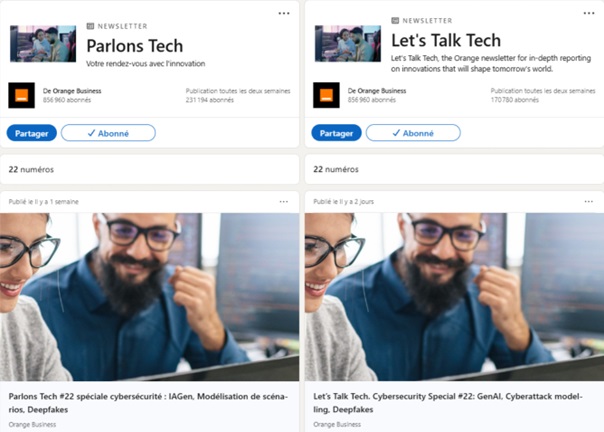Toggle Abonné subscription for Parlons Tech
The height and width of the screenshot is (432, 604).
click(108, 133)
